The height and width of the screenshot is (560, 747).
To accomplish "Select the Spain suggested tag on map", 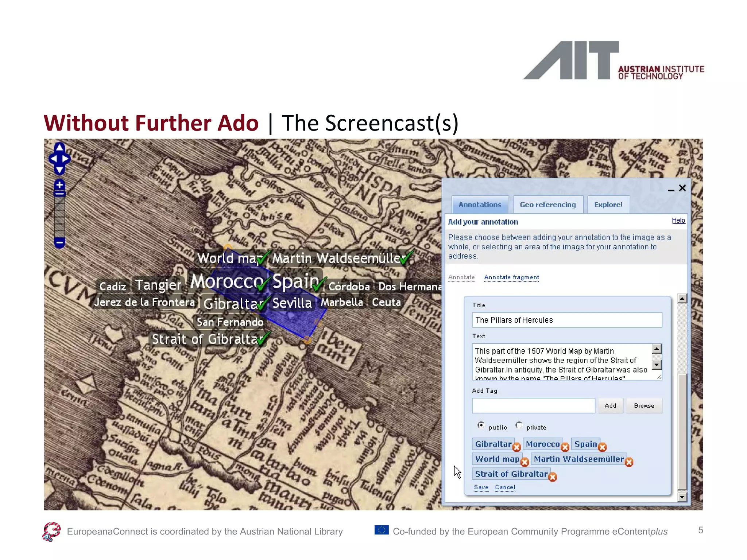I will coord(296,281).
